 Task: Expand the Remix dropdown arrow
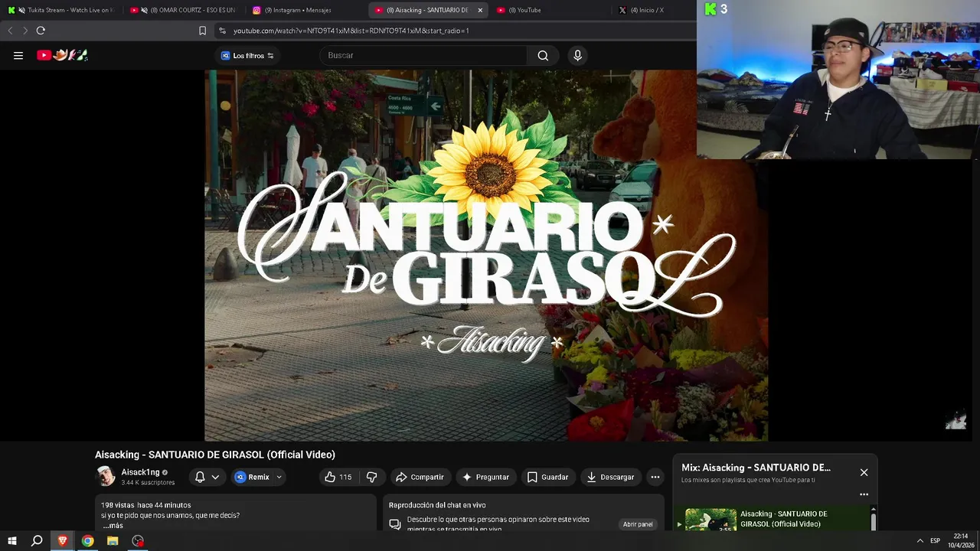click(x=279, y=477)
